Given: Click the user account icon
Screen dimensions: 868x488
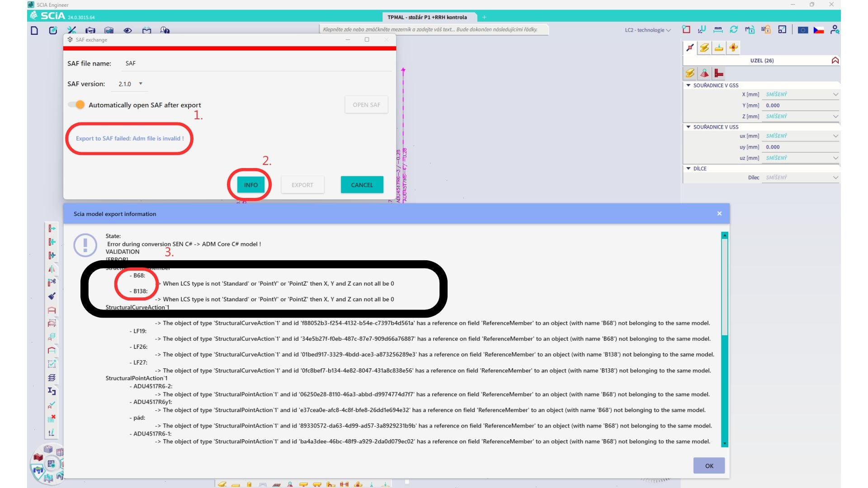Looking at the screenshot, I should [x=834, y=30].
